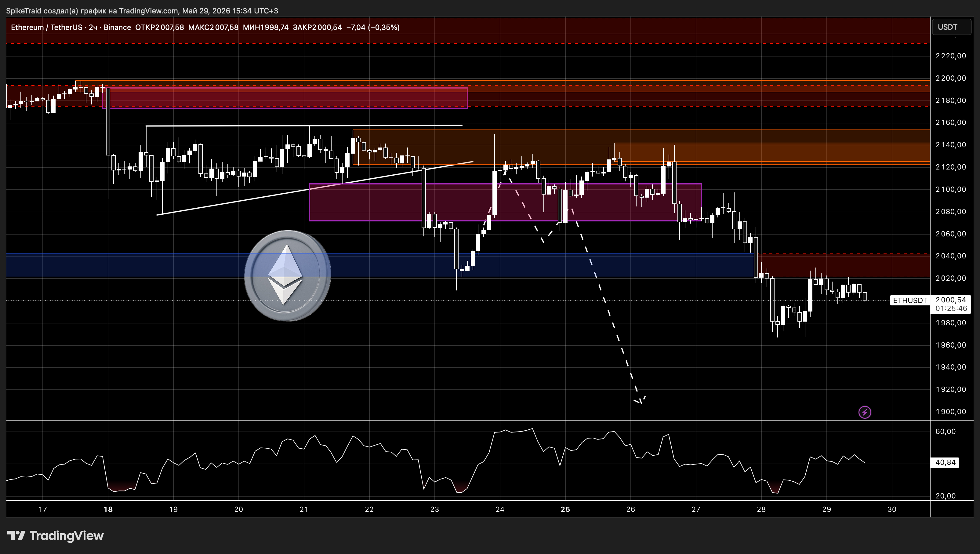Click the 2 100,00 price axis label
980x554 pixels.
coord(951,189)
